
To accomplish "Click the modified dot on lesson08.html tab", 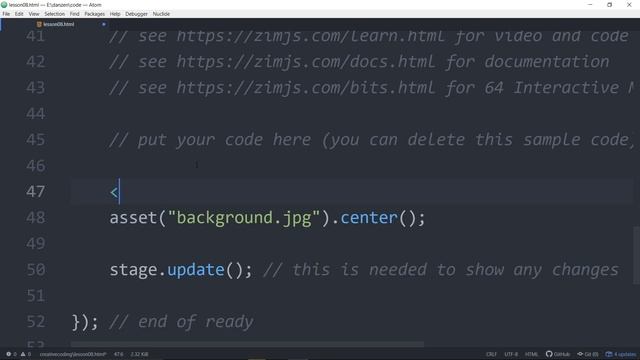I will click(104, 24).
